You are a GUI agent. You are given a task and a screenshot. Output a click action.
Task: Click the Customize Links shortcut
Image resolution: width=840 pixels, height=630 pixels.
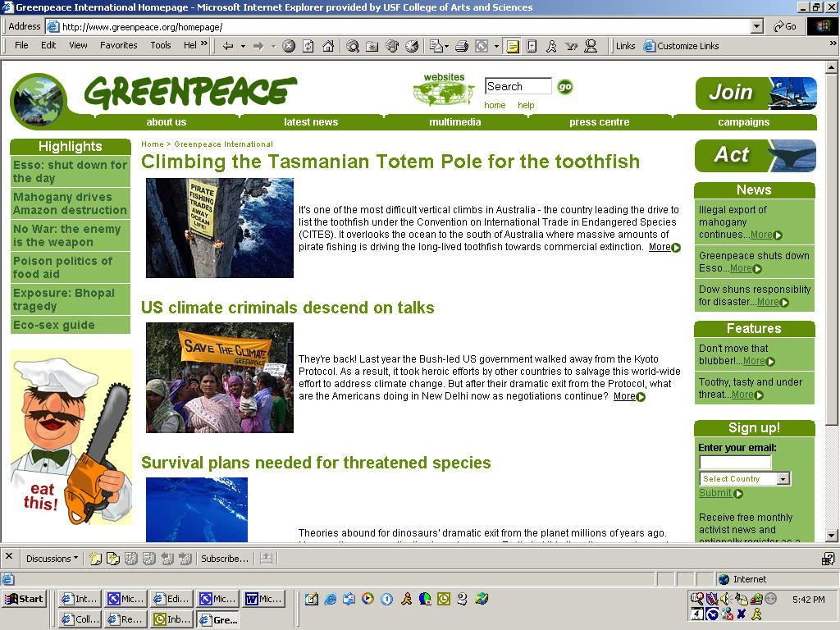pos(682,46)
